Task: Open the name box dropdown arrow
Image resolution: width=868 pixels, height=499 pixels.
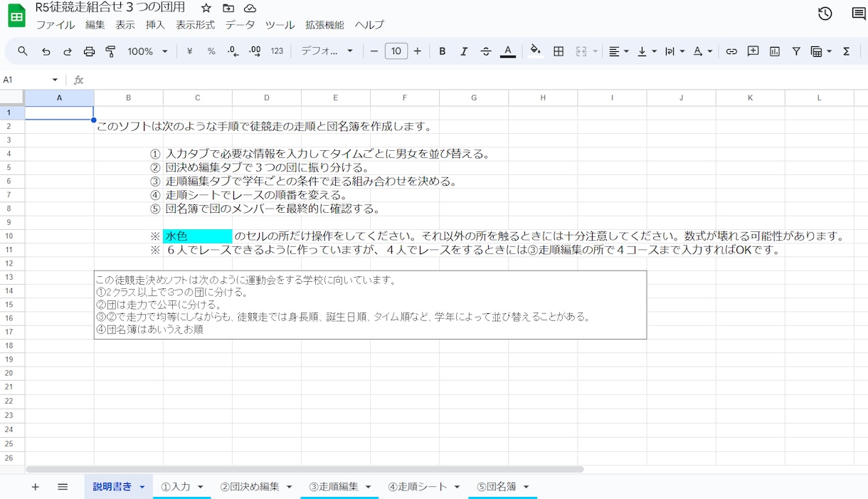Action: 55,80
